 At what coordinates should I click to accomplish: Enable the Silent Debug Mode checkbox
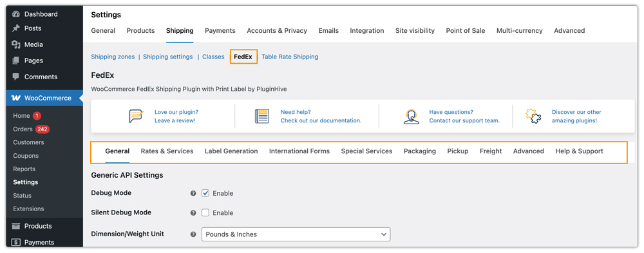pos(206,212)
